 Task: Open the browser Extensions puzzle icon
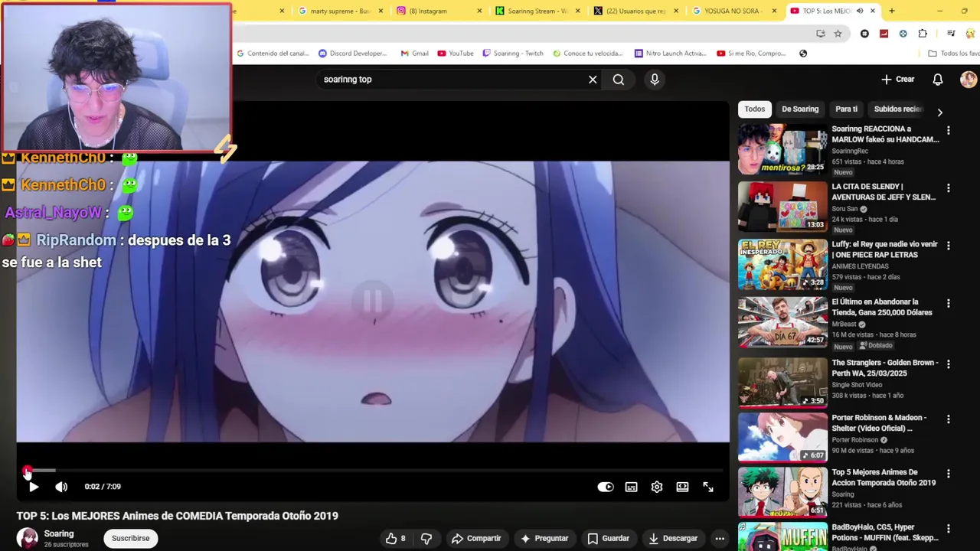point(923,34)
